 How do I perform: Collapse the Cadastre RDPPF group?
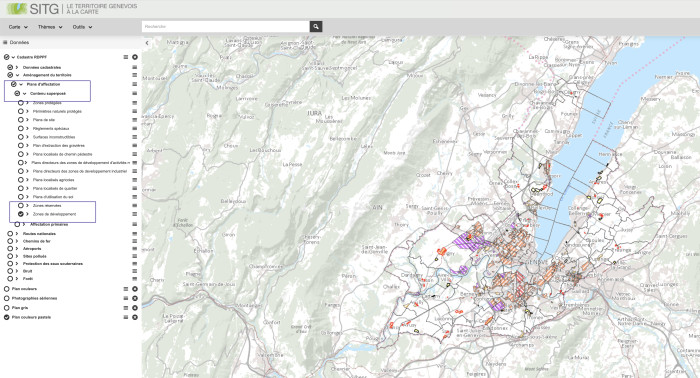[13, 57]
